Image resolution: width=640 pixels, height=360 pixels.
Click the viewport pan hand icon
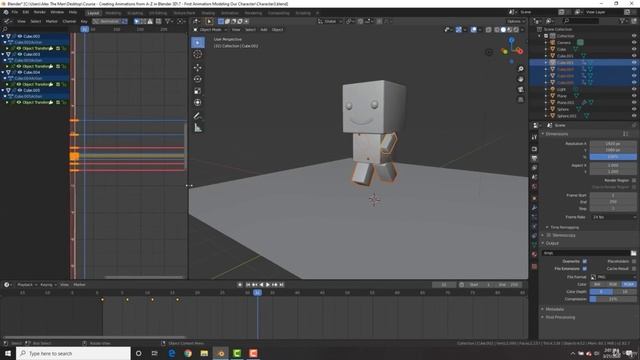520,79
